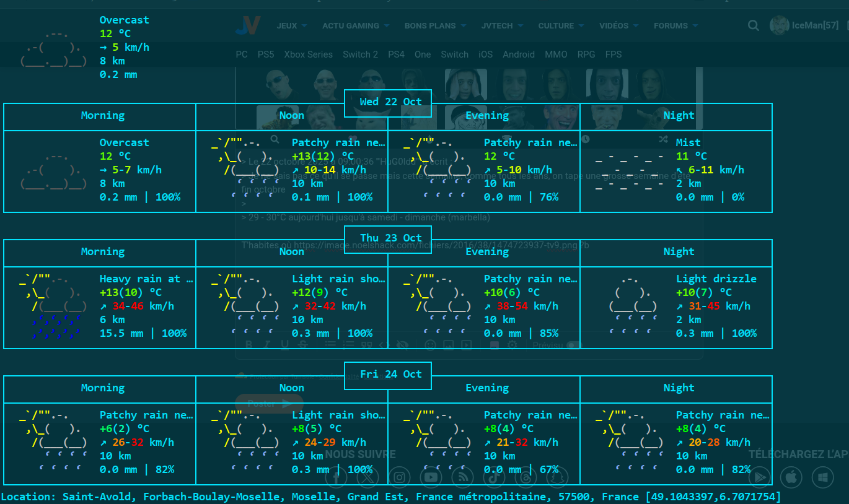Image resolution: width=849 pixels, height=504 pixels.
Task: Pick the hooded face sticker thumbnail
Action: point(466,85)
